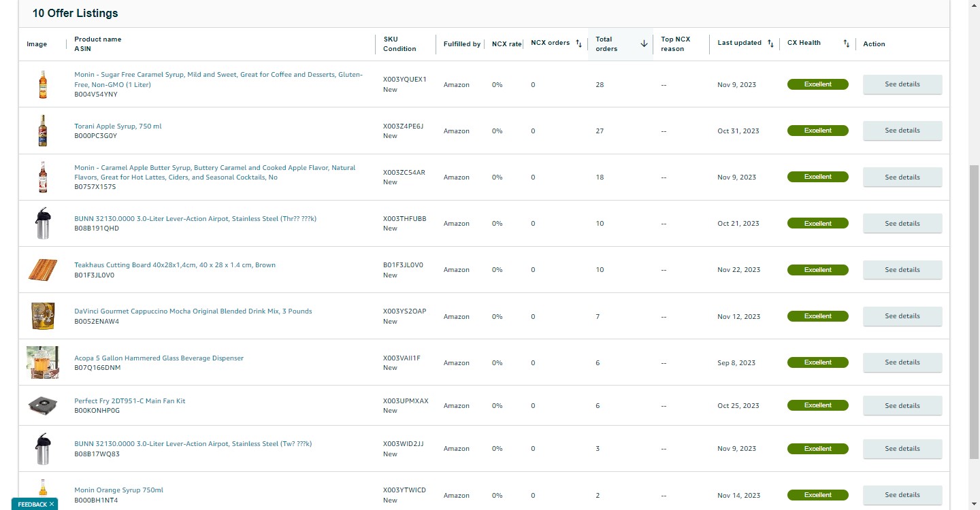
Task: Click the Excellent badge for Perfect Fry Fan Kit
Action: click(818, 405)
